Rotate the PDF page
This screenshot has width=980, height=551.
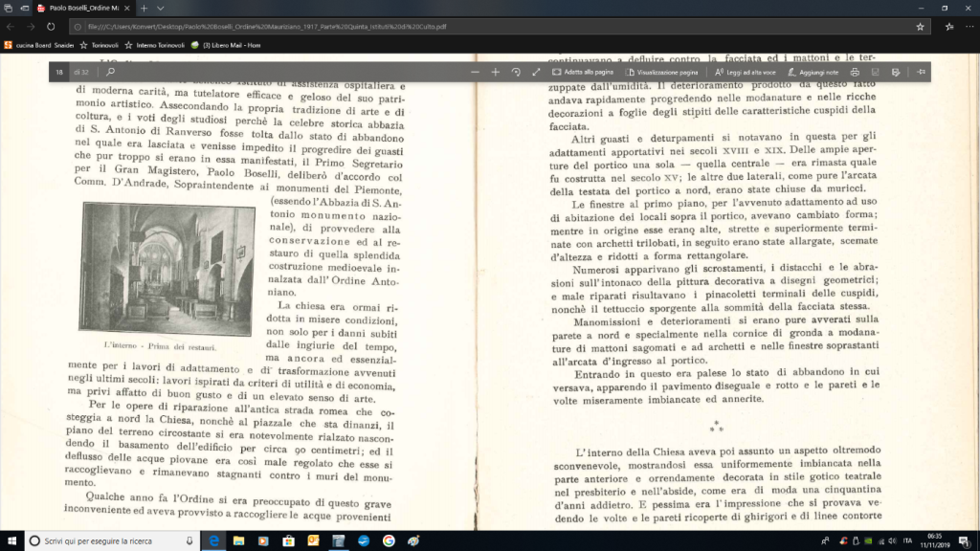tap(516, 72)
